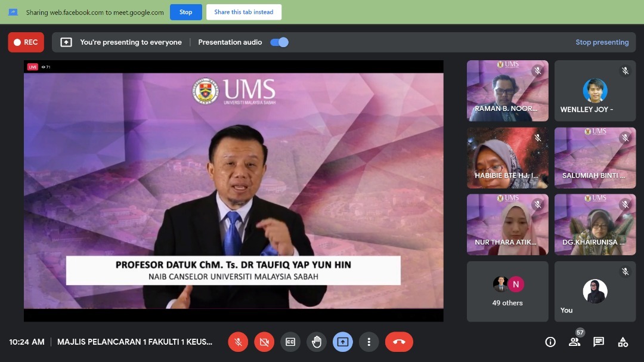The height and width of the screenshot is (362, 644).
Task: Open the chat panel
Action: coord(599,342)
